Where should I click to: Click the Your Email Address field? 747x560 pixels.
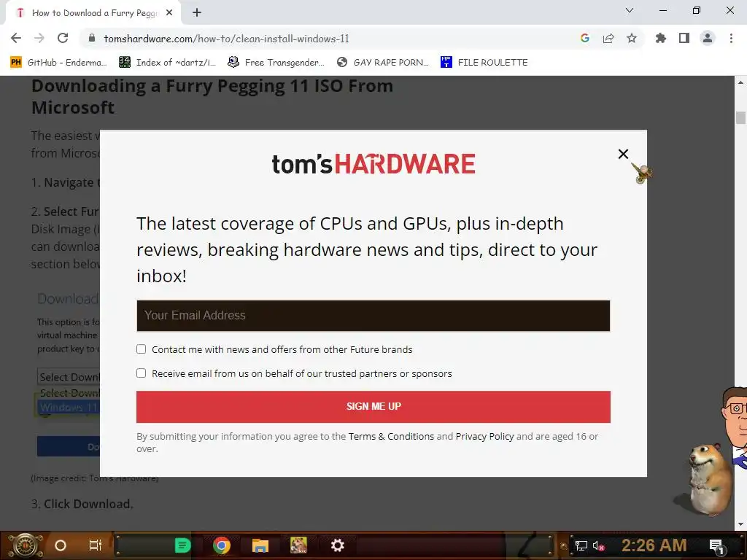coord(373,315)
